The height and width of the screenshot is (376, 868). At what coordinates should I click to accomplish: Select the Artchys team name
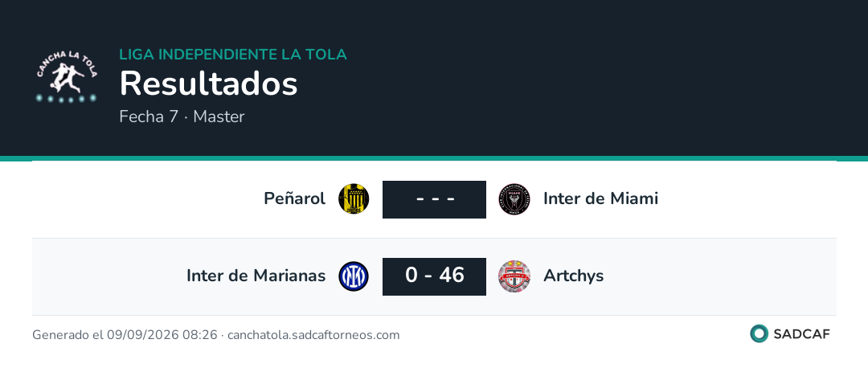[574, 276]
